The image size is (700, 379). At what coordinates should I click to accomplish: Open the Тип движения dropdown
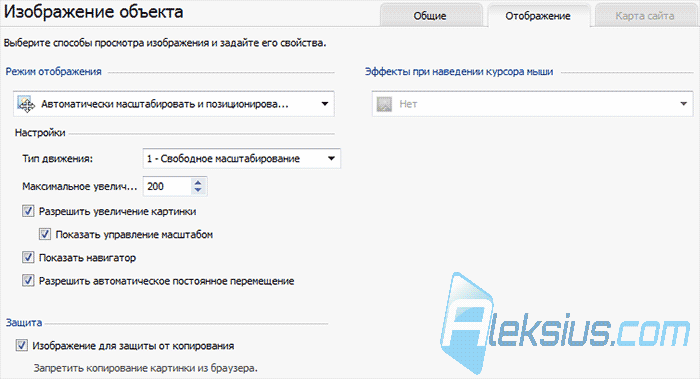click(x=242, y=158)
